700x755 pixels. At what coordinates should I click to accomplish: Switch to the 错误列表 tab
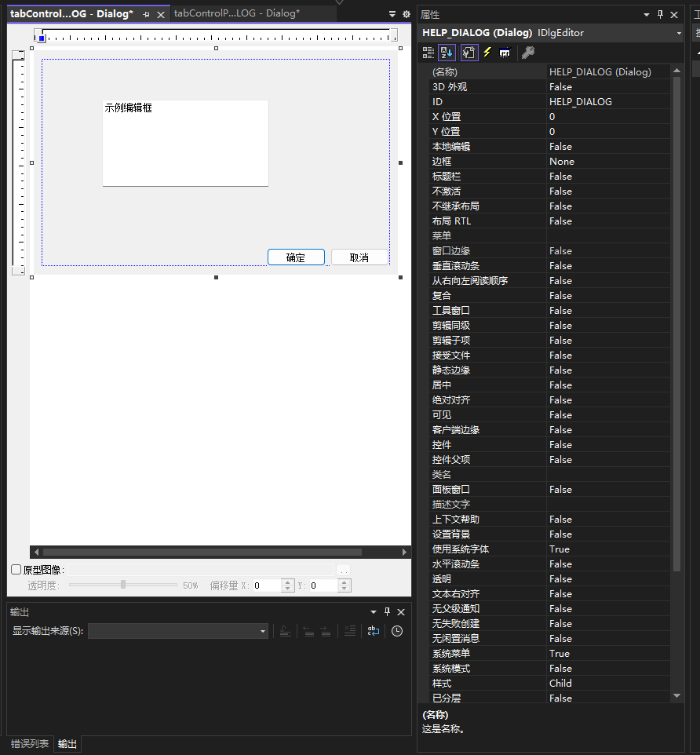click(29, 743)
